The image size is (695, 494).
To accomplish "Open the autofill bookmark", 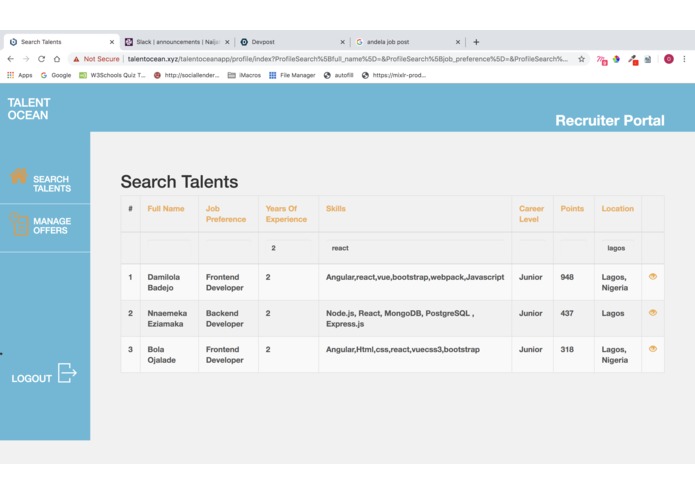I will click(339, 75).
